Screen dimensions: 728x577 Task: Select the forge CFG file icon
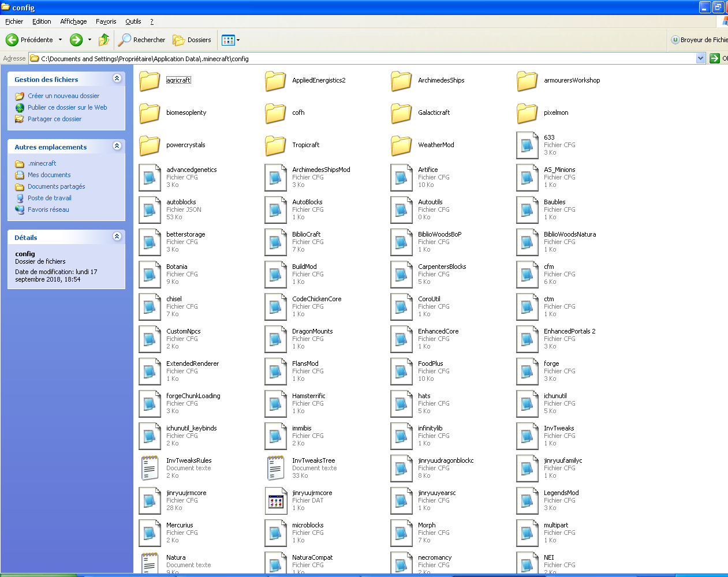(x=527, y=372)
